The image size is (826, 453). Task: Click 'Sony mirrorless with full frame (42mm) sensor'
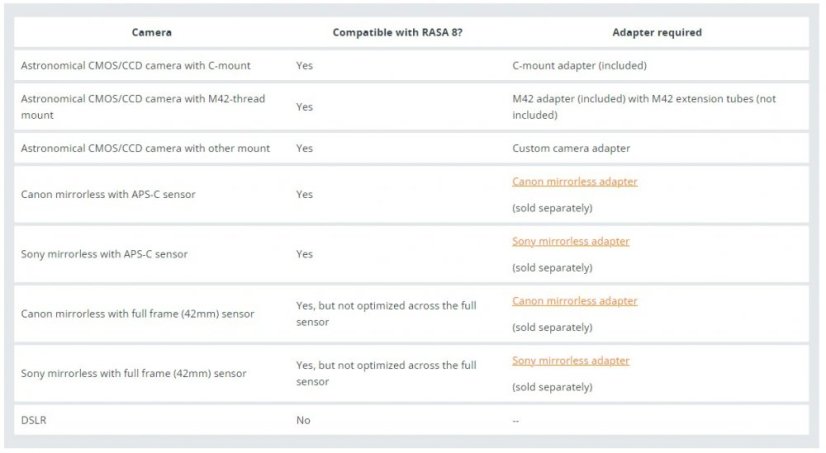[133, 373]
